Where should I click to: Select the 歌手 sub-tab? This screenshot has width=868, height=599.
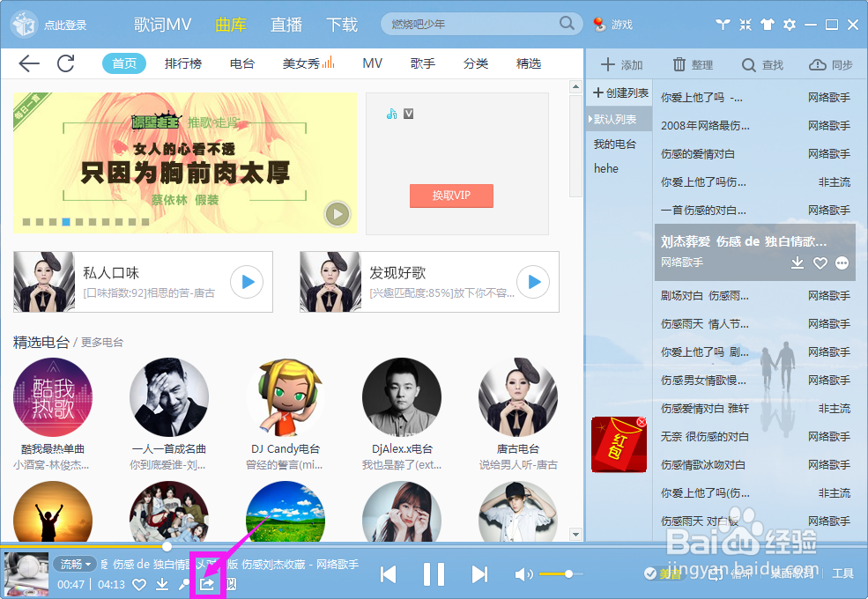pos(423,63)
